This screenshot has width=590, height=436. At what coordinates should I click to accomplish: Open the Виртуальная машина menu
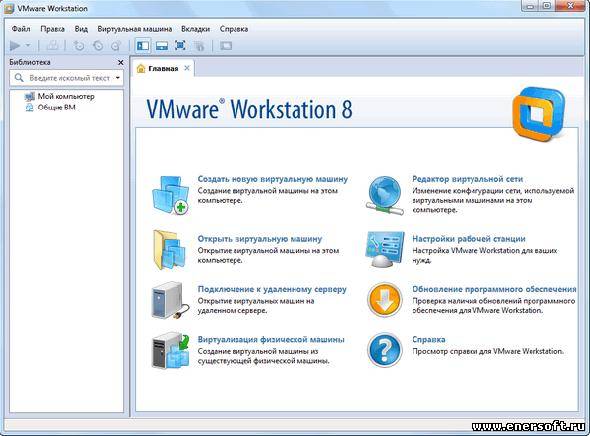pyautogui.click(x=135, y=29)
